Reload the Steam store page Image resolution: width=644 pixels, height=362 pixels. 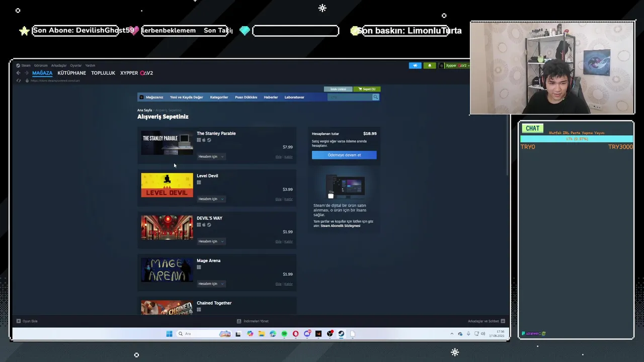click(x=19, y=80)
